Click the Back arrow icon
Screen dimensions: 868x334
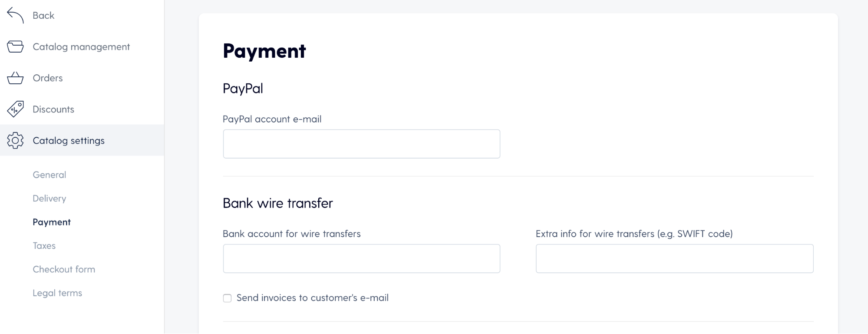coord(15,15)
